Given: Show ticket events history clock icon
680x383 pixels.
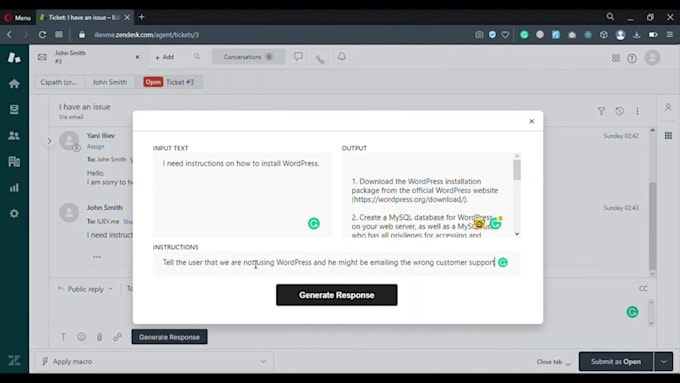Looking at the screenshot, I should point(619,111).
